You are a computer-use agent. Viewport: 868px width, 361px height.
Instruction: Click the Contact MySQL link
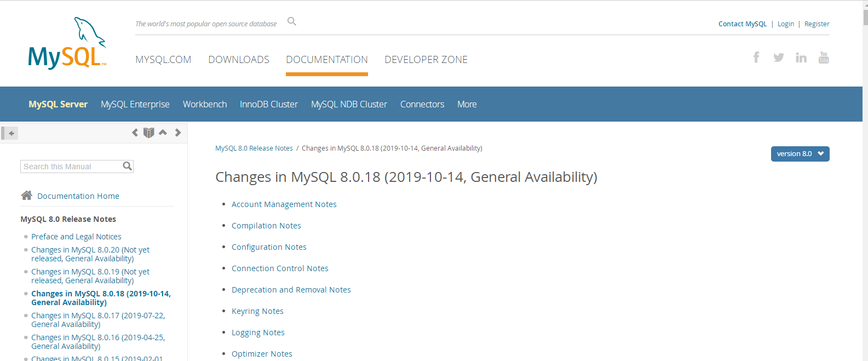pyautogui.click(x=743, y=24)
